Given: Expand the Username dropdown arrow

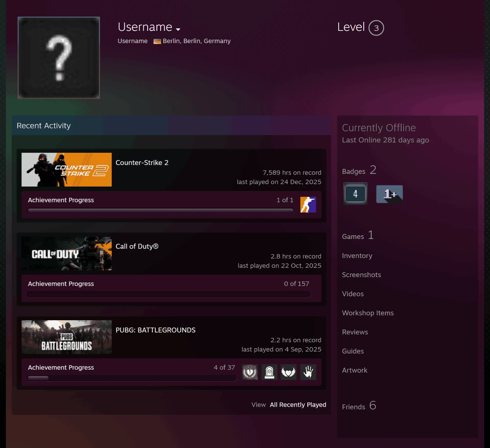Looking at the screenshot, I should pos(178,29).
